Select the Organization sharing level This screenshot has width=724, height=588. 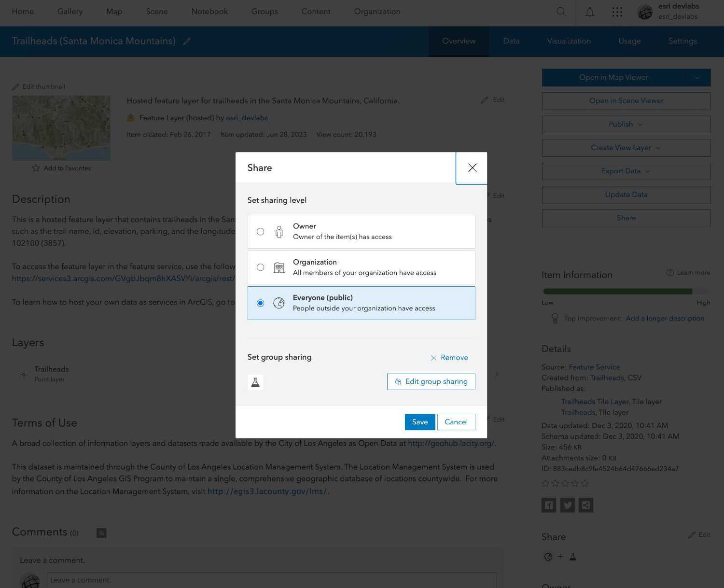(x=261, y=267)
